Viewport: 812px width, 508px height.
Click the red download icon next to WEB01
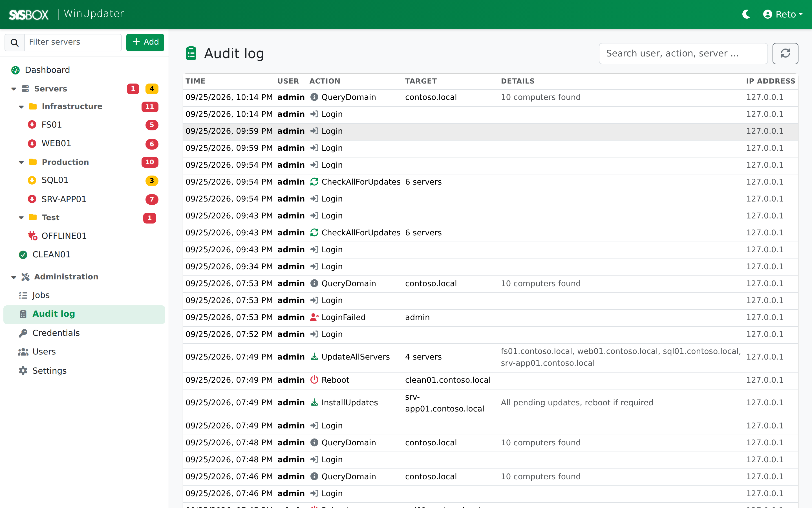[32, 143]
